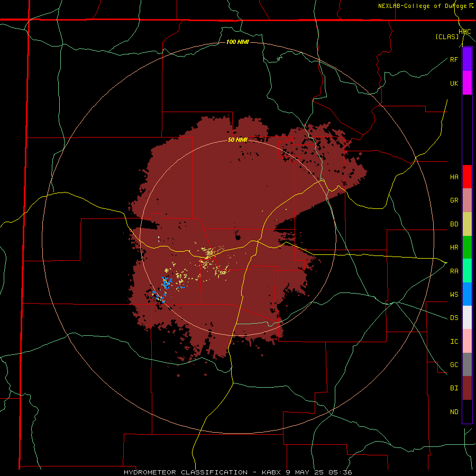Click the HA red legend swatch
The width and height of the screenshot is (476, 476).
click(x=467, y=177)
